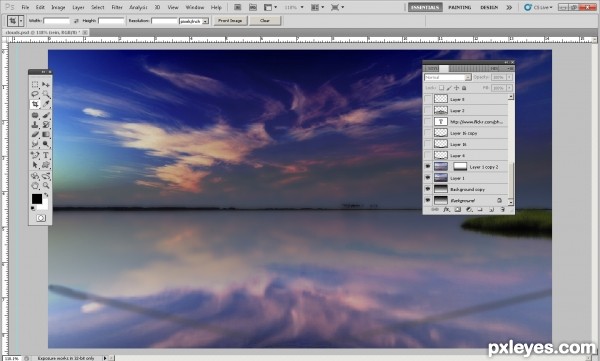Select the Quick Selection tool

click(46, 94)
